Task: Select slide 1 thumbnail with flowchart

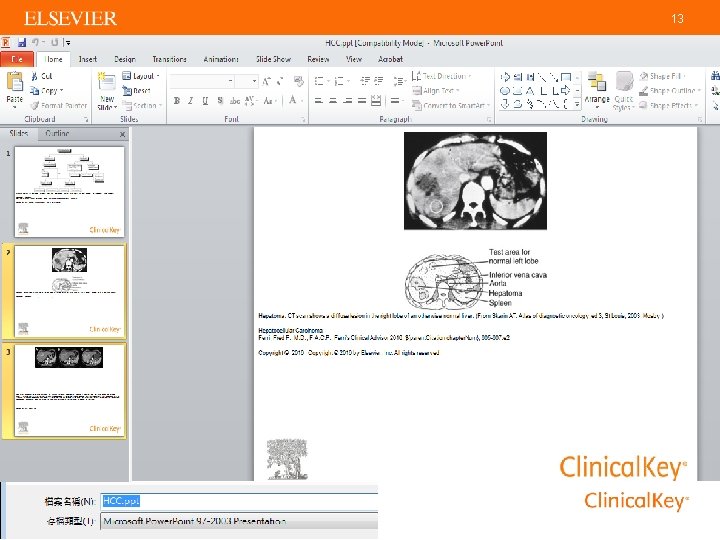Action: tap(69, 191)
